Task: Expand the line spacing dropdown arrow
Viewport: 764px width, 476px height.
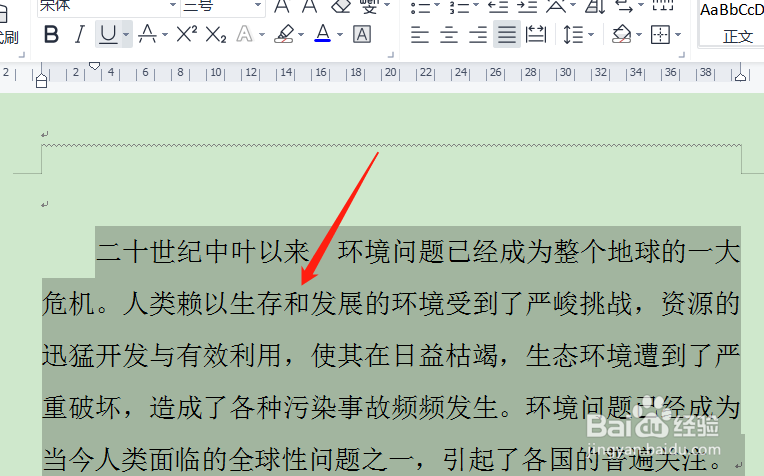Action: [x=591, y=35]
